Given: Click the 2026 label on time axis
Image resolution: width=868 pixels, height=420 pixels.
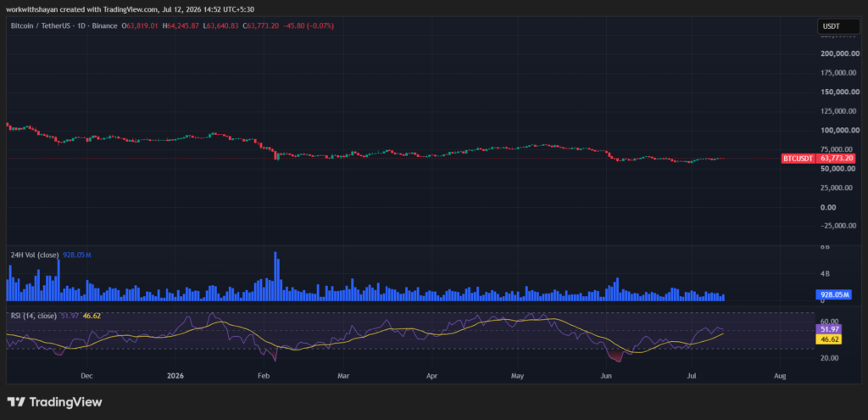Looking at the screenshot, I should 175,376.
